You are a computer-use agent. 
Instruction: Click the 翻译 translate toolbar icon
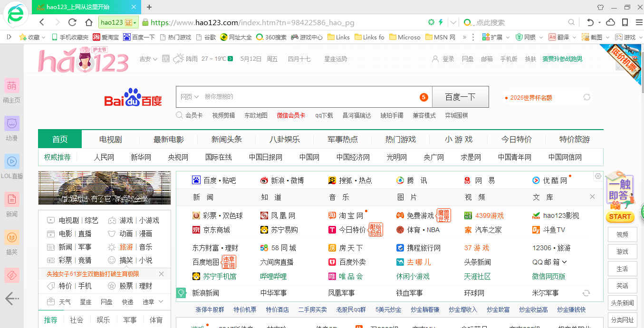(559, 37)
